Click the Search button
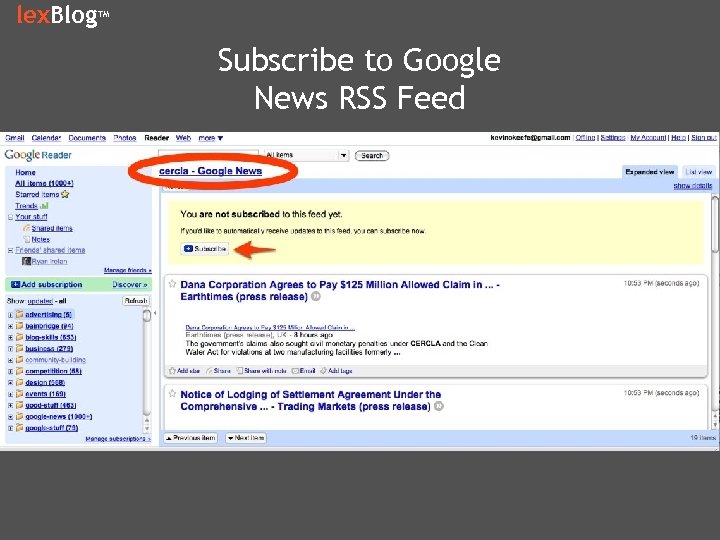Screen dimensions: 720x540 click(x=372, y=156)
